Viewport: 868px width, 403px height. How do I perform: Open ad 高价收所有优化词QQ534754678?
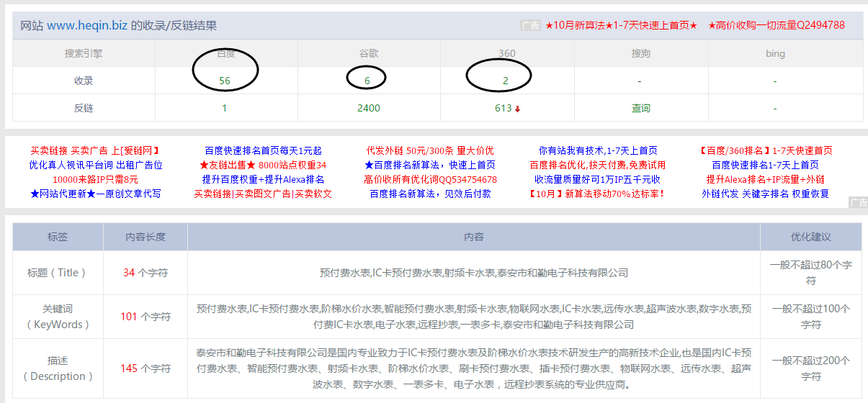tap(430, 179)
